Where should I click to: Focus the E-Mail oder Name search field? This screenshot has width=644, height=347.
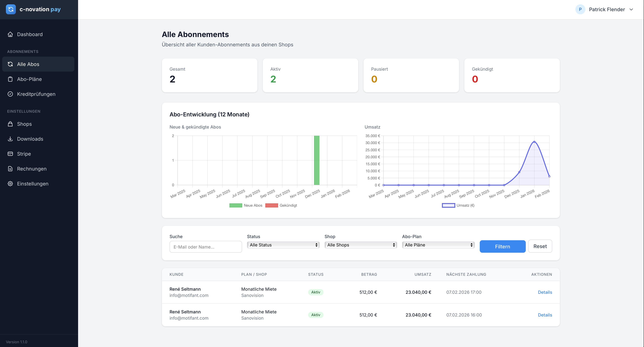click(x=205, y=247)
